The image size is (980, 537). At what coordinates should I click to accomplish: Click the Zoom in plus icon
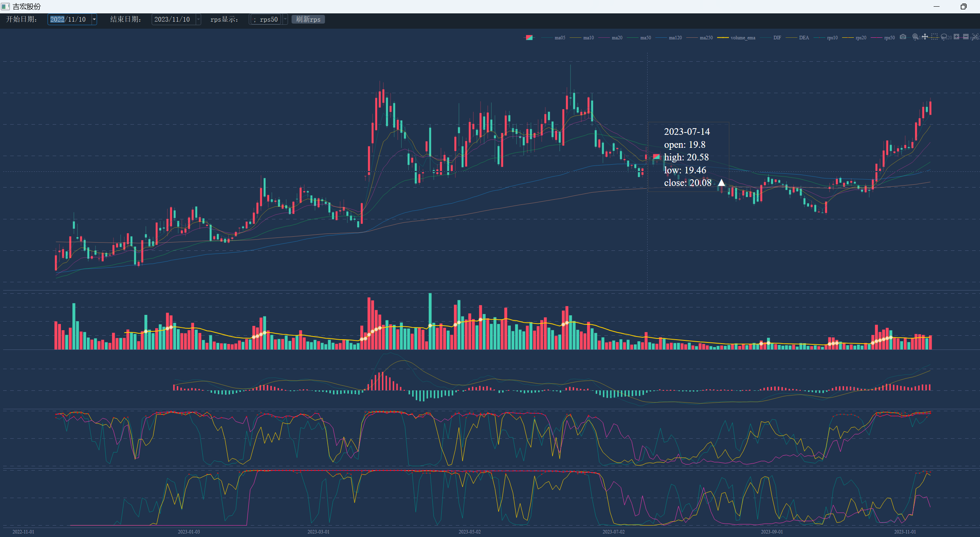pyautogui.click(x=956, y=37)
